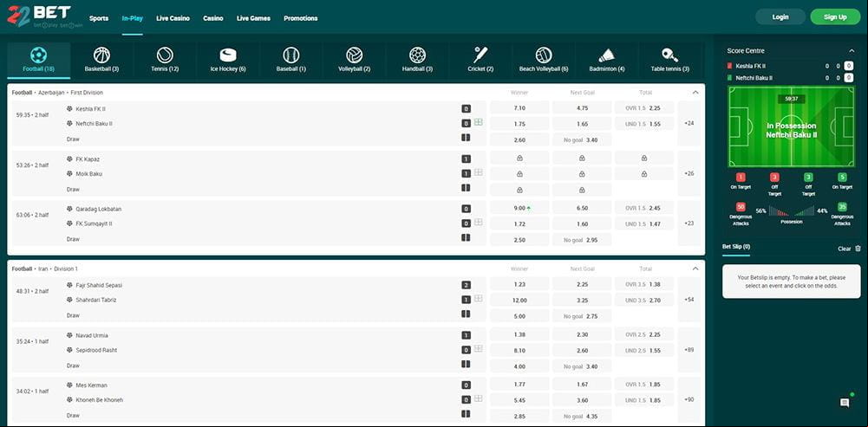Open pitch view icon for Khoneh Be Khoneh
The width and height of the screenshot is (868, 427).
(479, 398)
